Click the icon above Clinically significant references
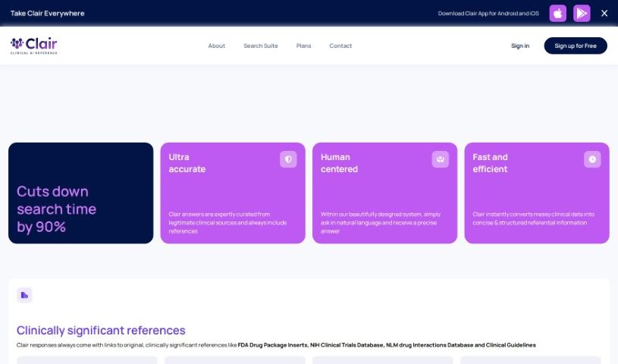618x364 pixels. 25,295
